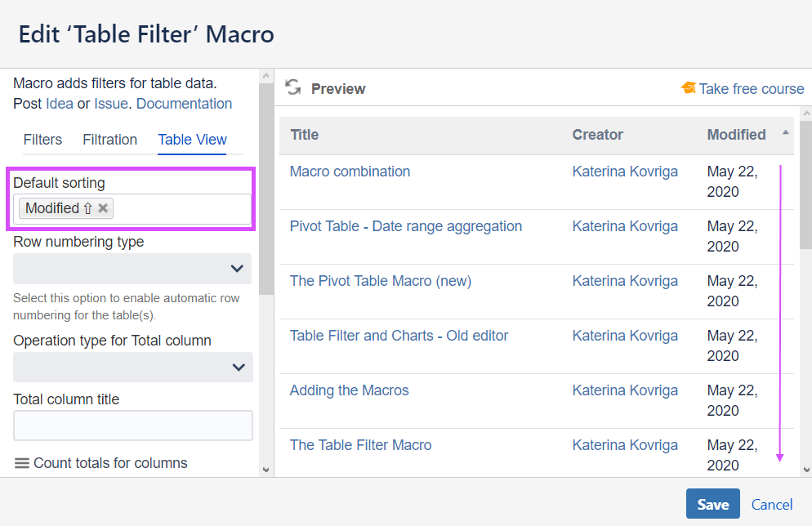Viewport: 812px width, 526px height.
Task: Open Katerina Kovriga in The Table Filter Macro row
Action: pyautogui.click(x=625, y=445)
